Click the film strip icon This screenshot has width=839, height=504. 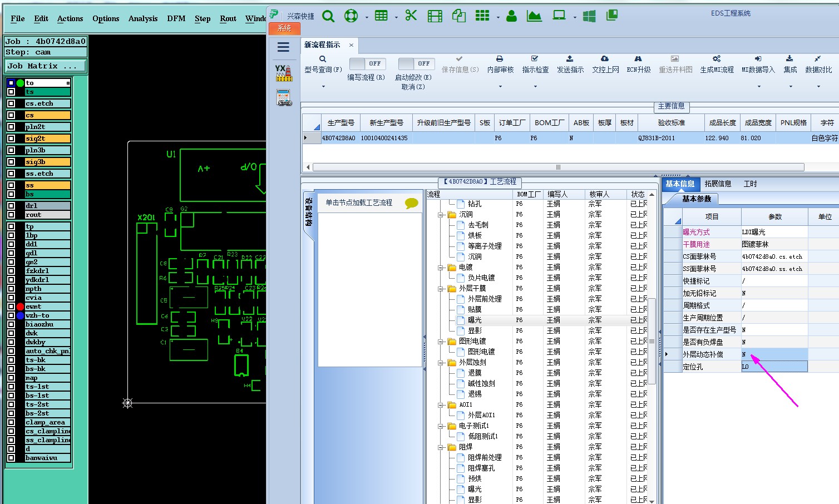[435, 16]
